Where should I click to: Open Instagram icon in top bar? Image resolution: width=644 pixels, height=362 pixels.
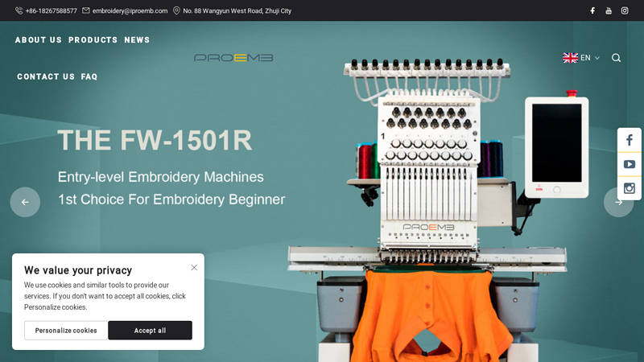(x=625, y=10)
